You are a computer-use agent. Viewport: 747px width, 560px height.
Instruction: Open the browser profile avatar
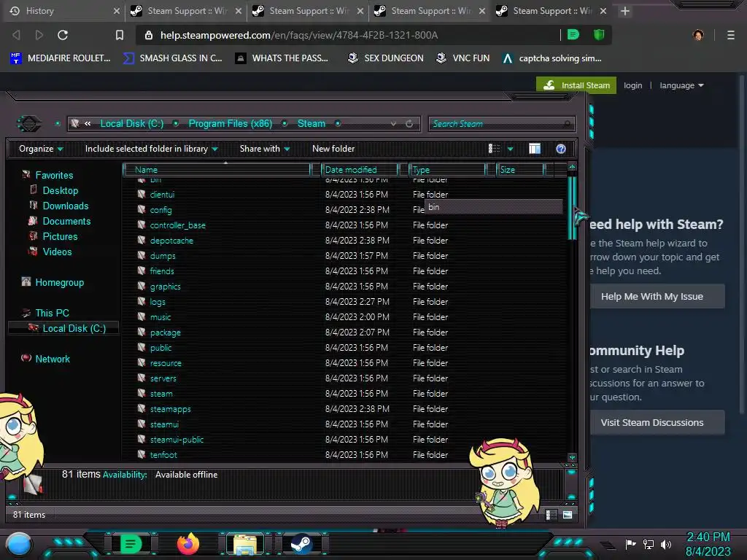point(698,35)
